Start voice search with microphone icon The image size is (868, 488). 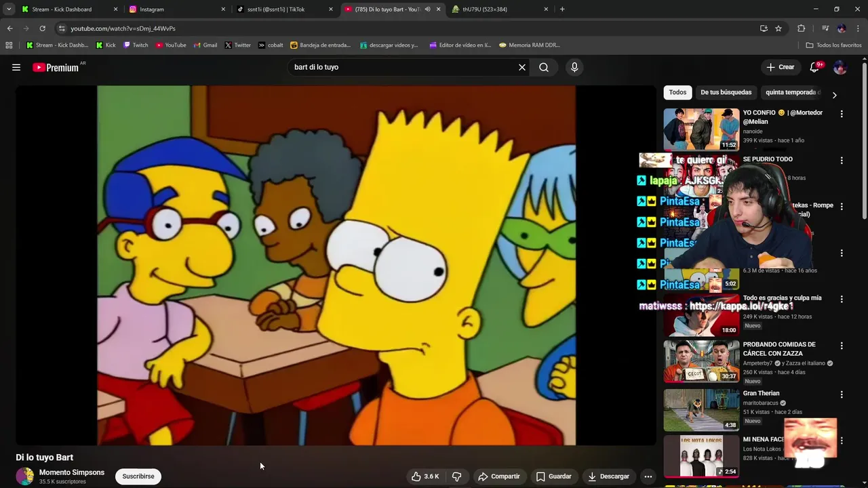574,67
